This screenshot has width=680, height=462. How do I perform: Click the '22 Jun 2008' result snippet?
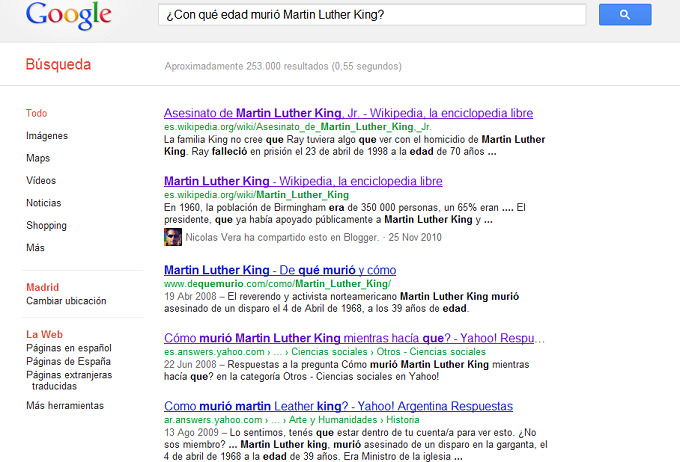pyautogui.click(x=347, y=370)
